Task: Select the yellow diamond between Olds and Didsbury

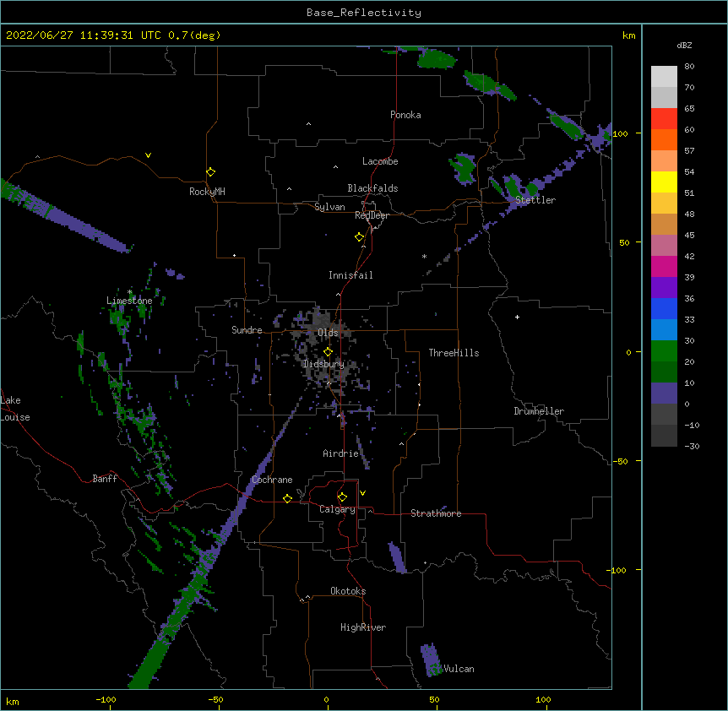Action: tap(328, 351)
